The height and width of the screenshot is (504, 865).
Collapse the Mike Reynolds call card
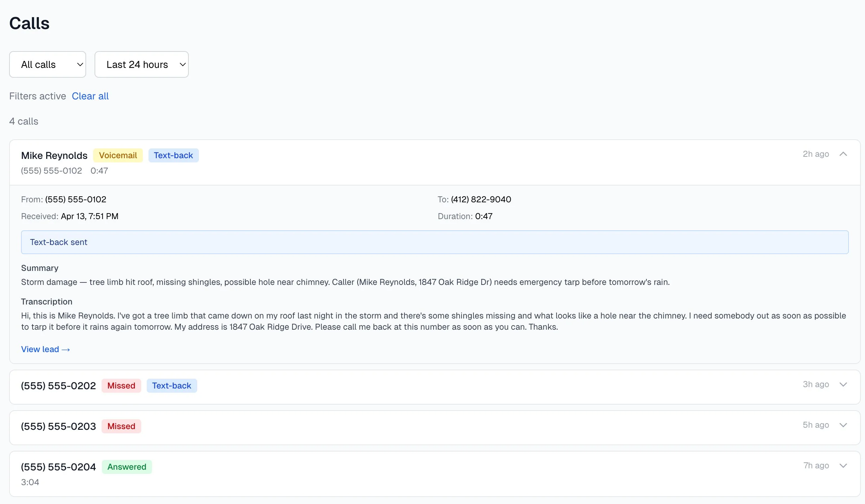coord(844,154)
